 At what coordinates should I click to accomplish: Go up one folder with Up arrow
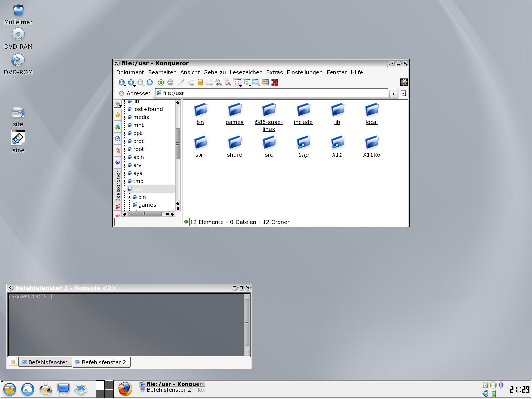(x=122, y=83)
